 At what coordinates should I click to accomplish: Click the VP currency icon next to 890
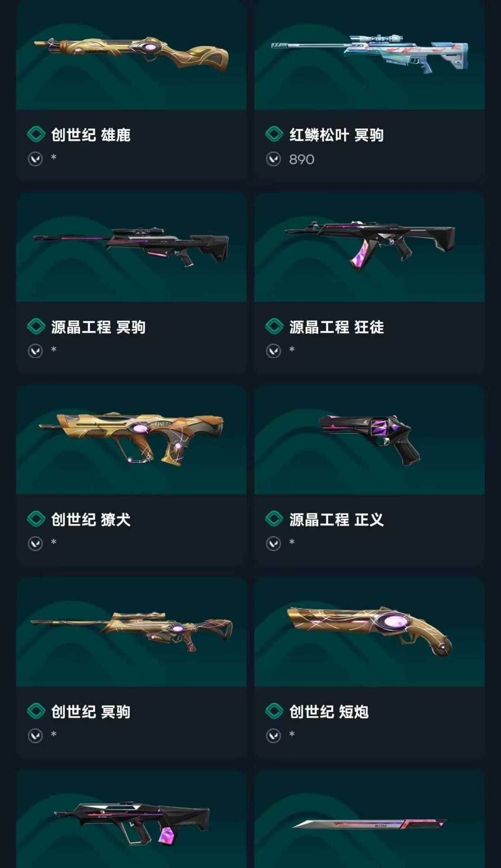coord(274,159)
